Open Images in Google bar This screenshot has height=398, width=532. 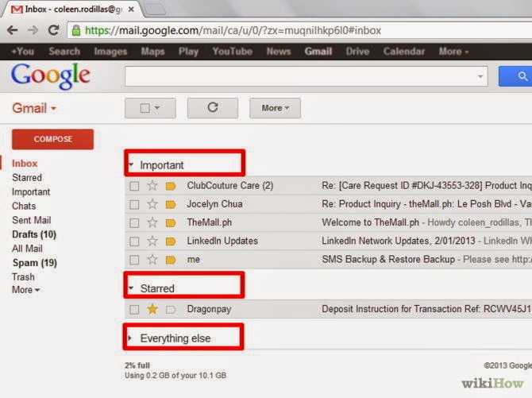pos(110,52)
